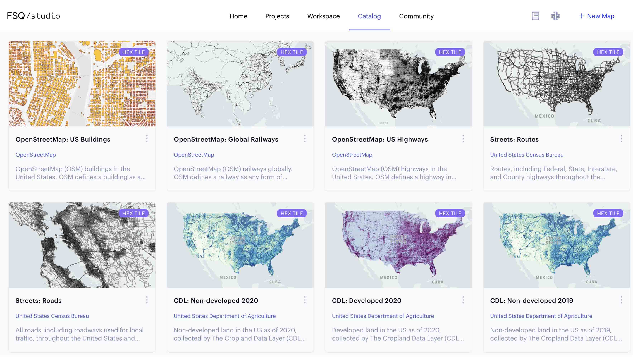Click HEX TILE badge on CDL: Developed 2020 card
Viewport: 640px width, 364px height.
(450, 213)
